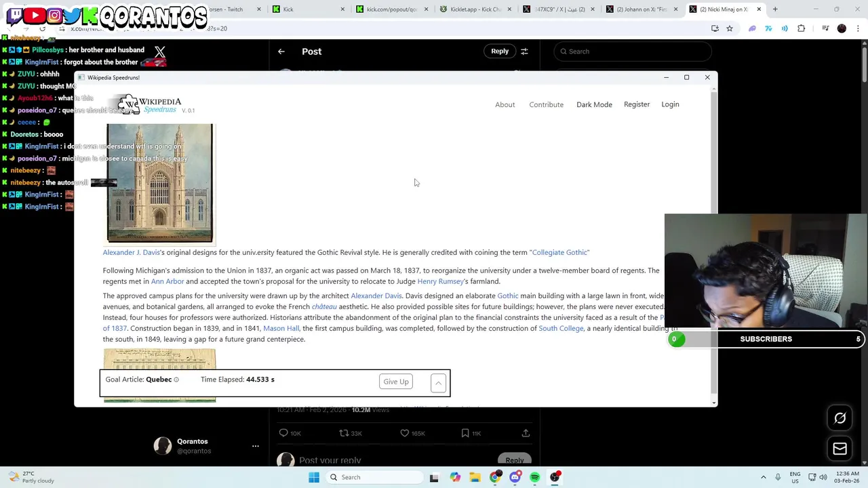Open the Grok button on X page
This screenshot has height=488, width=868.
pos(840,418)
